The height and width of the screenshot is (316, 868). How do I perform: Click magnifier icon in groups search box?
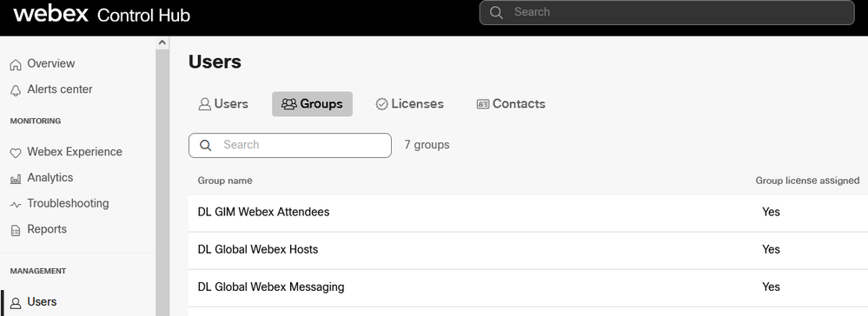(205, 145)
